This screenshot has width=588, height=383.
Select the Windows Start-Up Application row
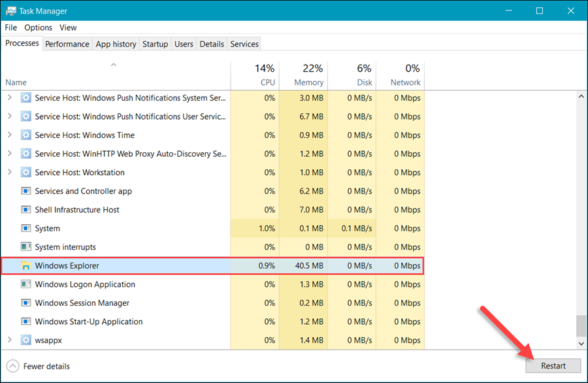tap(89, 321)
